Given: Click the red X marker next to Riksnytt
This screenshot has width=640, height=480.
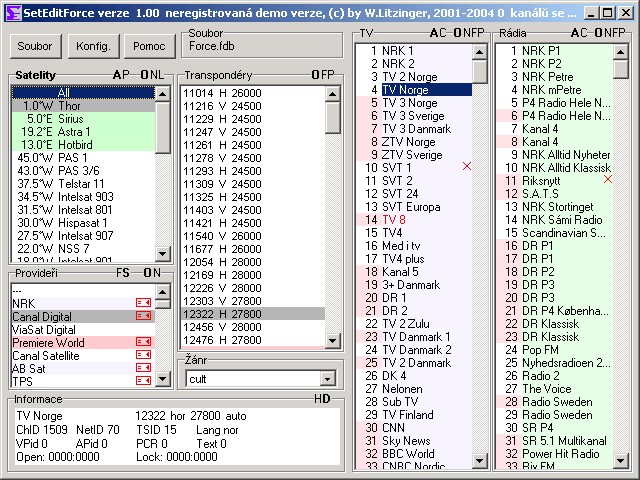Looking at the screenshot, I should [607, 180].
